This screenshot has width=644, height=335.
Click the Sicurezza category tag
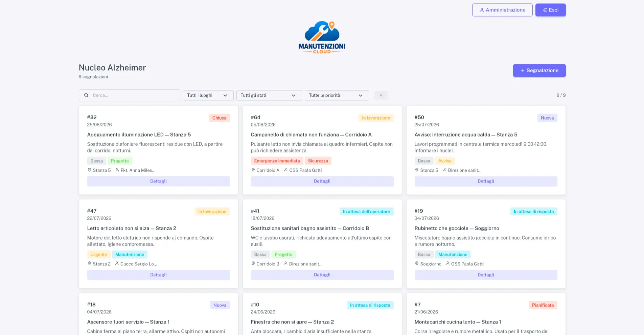tap(318, 161)
